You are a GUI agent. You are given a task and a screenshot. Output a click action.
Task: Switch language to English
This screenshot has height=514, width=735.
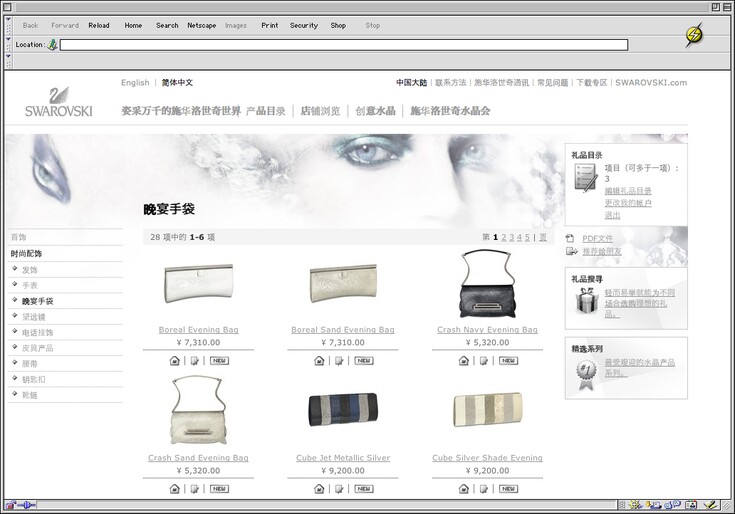(135, 82)
